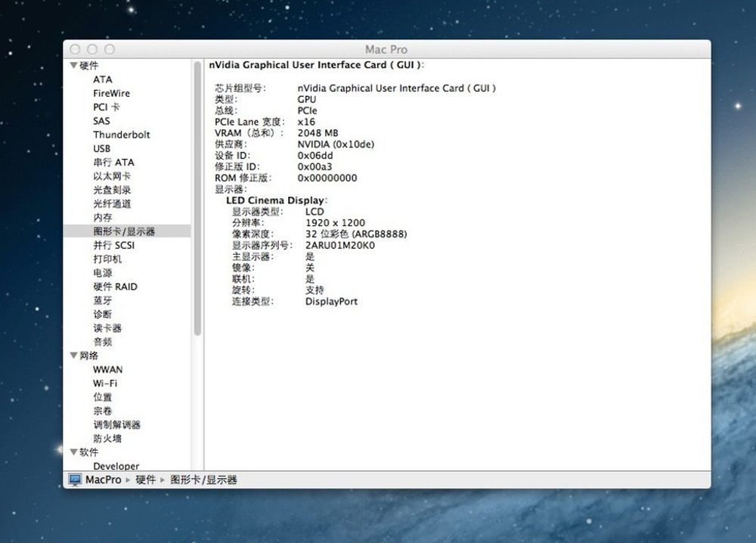Collapse the 网络 section triangle
This screenshot has height=543, width=756.
click(74, 355)
